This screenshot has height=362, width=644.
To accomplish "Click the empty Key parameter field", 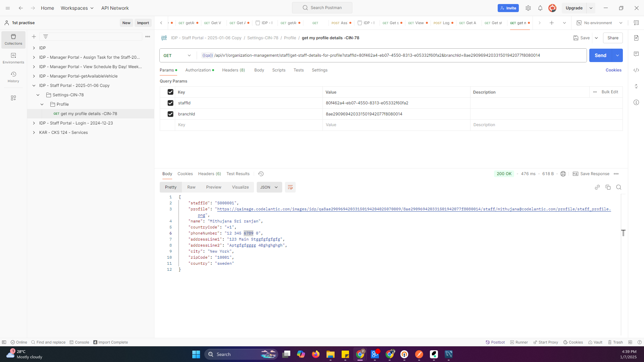I will click(248, 125).
